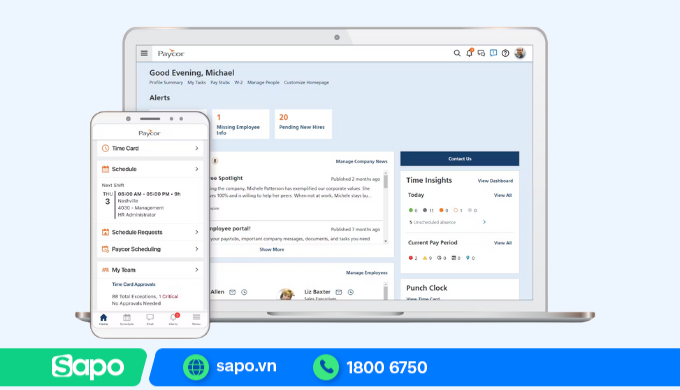Image resolution: width=680 pixels, height=390 pixels.
Task: Click the sapo.vn website text
Action: 246,367
